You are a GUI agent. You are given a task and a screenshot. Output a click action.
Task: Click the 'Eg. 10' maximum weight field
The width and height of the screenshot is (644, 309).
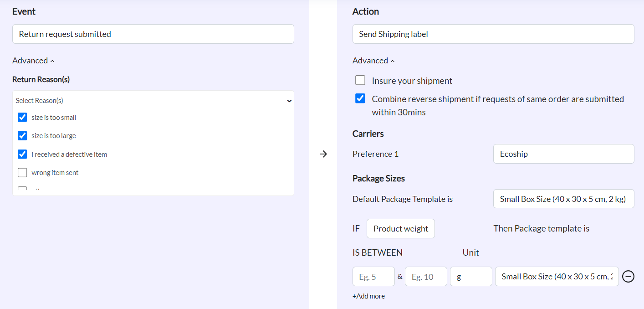426,277
